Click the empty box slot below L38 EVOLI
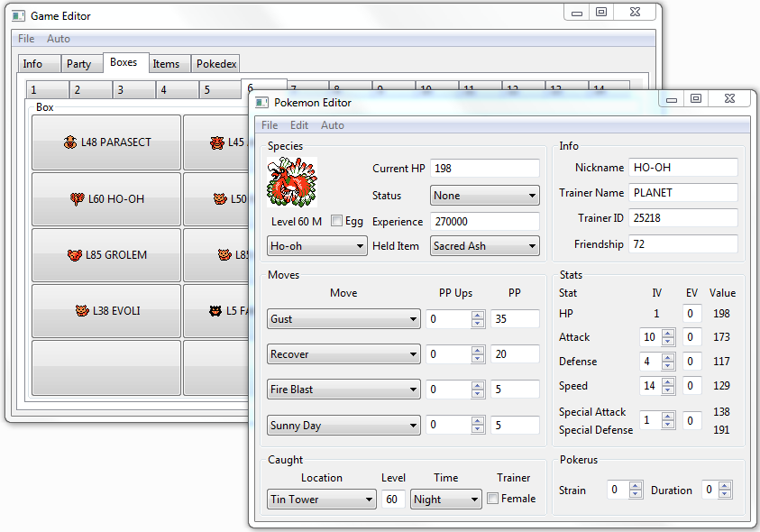Image resolution: width=760 pixels, height=532 pixels. [106, 368]
